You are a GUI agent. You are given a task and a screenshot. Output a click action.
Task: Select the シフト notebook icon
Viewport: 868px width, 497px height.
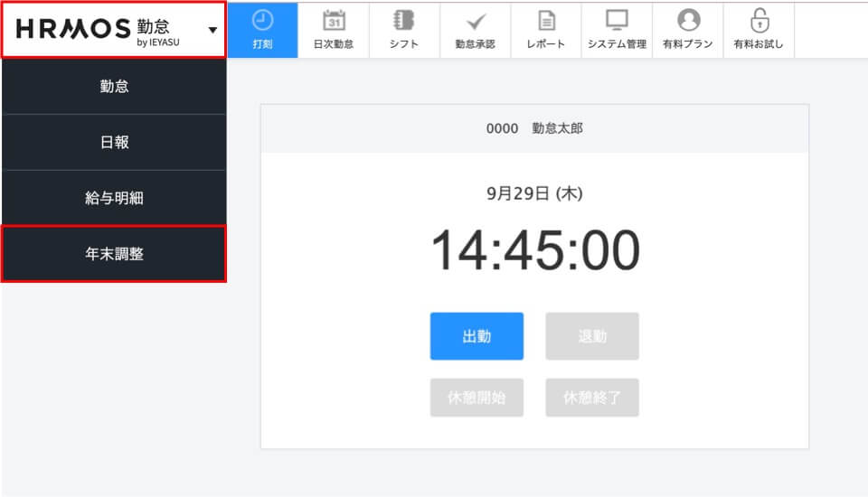404,21
